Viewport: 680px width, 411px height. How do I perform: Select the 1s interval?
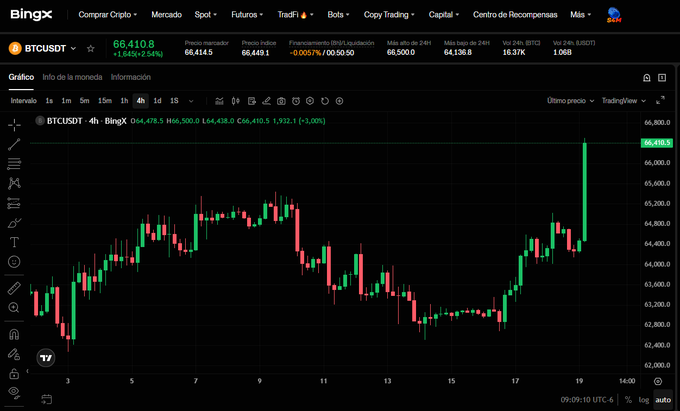point(49,101)
